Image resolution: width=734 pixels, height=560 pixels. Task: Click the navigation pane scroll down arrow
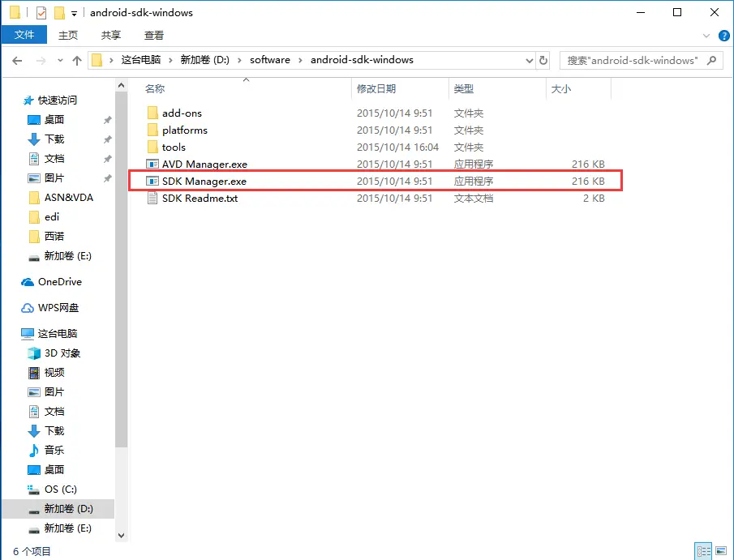(121, 536)
